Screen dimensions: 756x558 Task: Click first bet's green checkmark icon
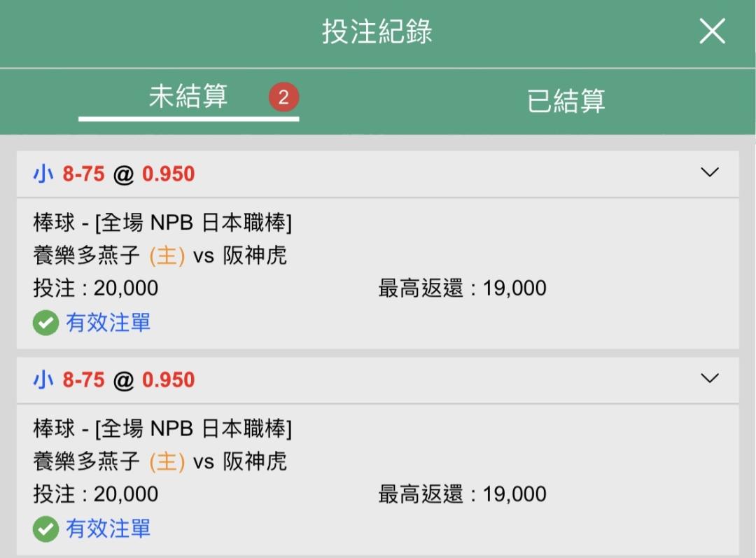click(45, 323)
